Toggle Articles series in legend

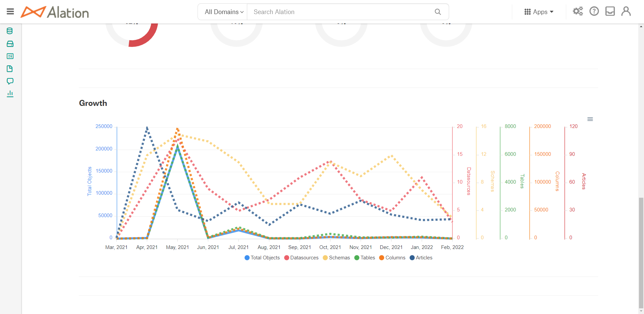(x=421, y=258)
